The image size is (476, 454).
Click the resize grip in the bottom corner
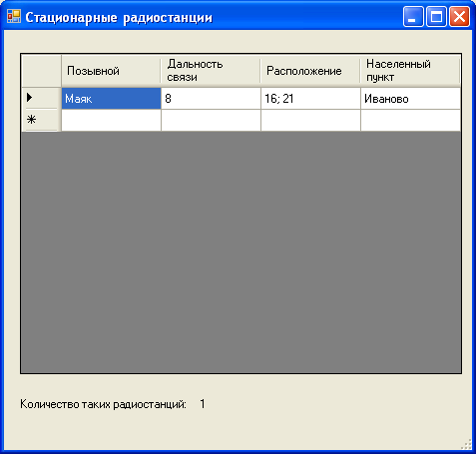[x=467, y=445]
